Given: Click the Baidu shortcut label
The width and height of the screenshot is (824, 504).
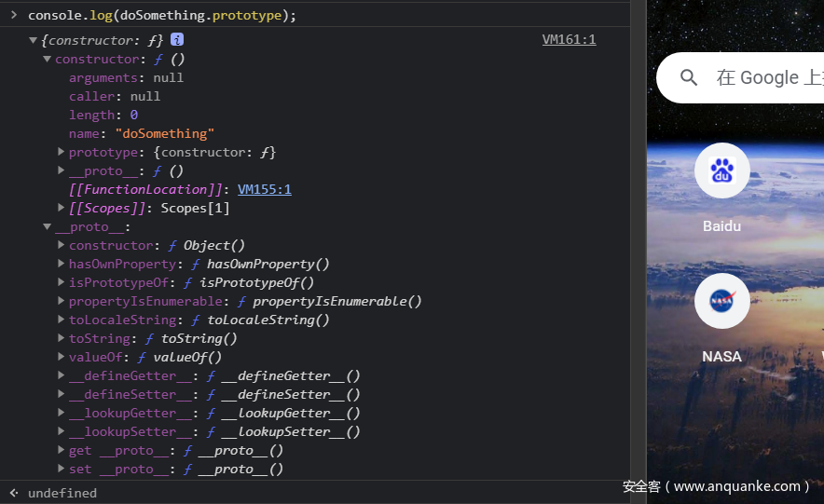Looking at the screenshot, I should 722,226.
